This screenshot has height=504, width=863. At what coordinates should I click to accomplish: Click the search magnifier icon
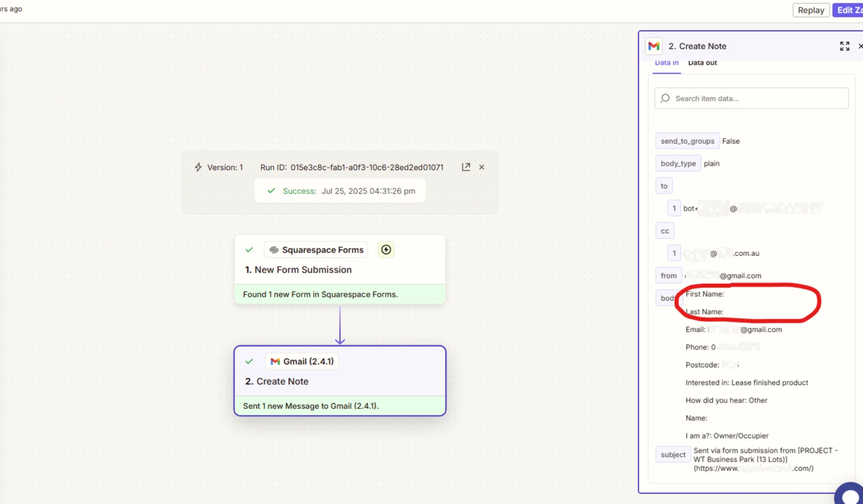pyautogui.click(x=665, y=98)
